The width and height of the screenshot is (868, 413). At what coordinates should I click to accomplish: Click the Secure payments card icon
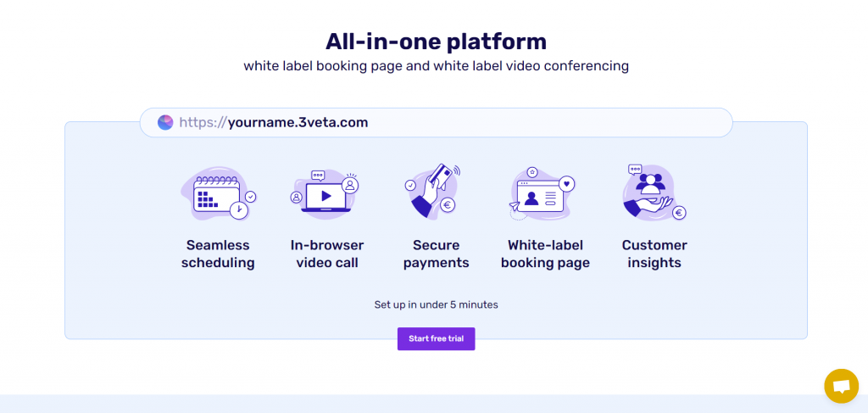435,191
